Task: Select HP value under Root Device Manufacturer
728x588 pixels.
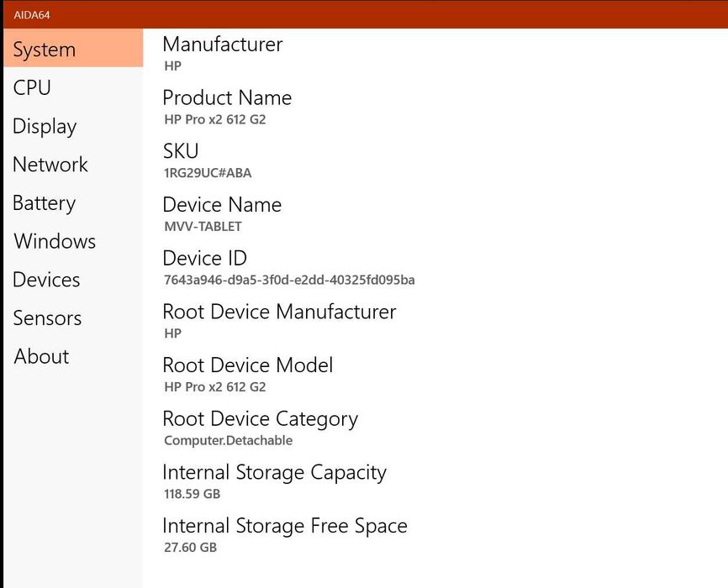Action: [x=172, y=333]
